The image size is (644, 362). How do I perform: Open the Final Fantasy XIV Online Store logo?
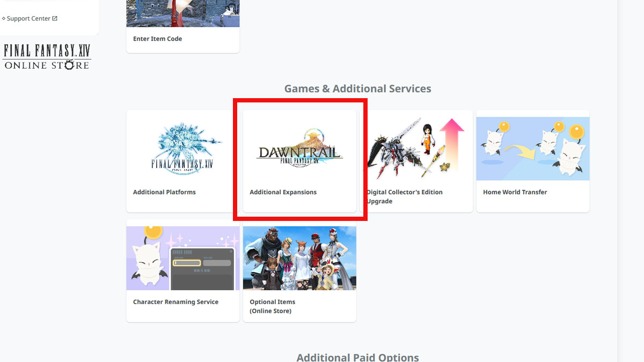point(47,57)
